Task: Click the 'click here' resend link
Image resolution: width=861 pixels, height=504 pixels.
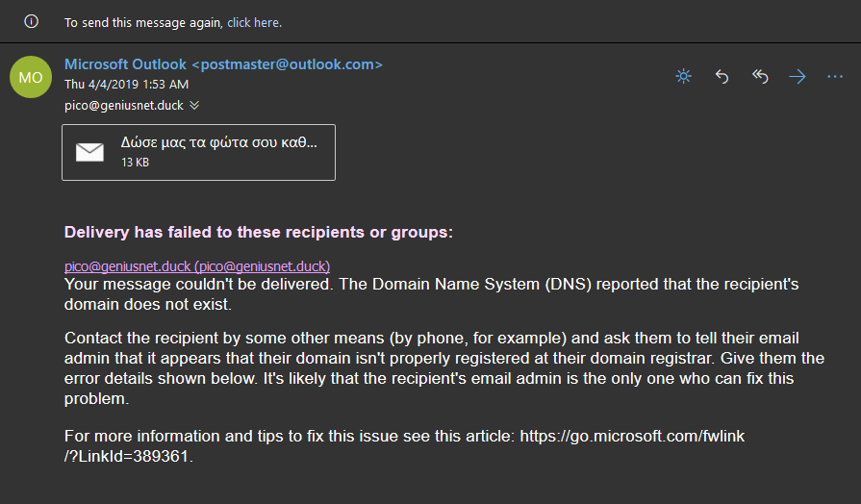Action: click(254, 22)
